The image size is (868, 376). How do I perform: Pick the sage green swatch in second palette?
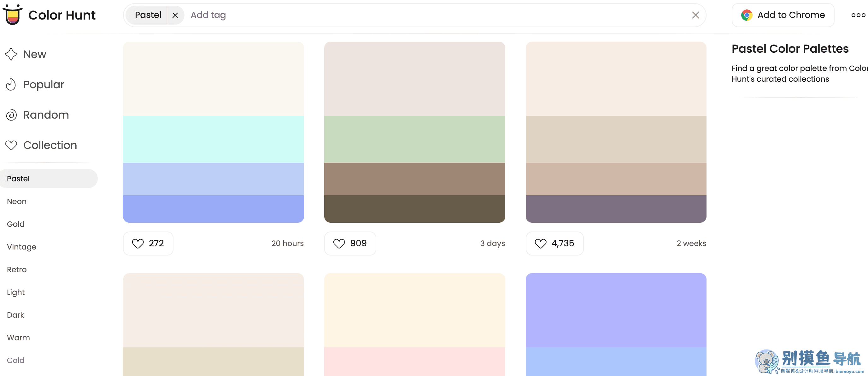click(414, 139)
